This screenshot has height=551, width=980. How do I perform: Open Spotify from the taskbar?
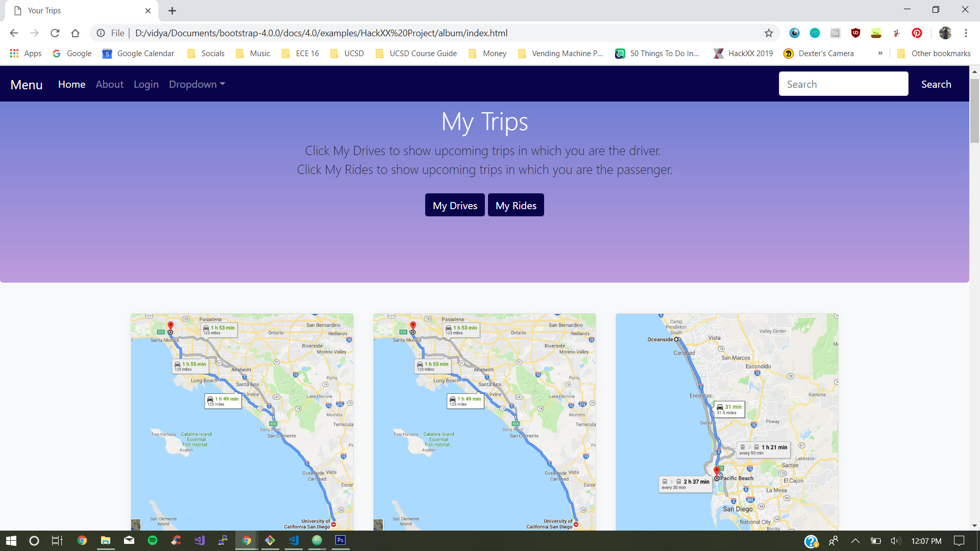pyautogui.click(x=152, y=540)
